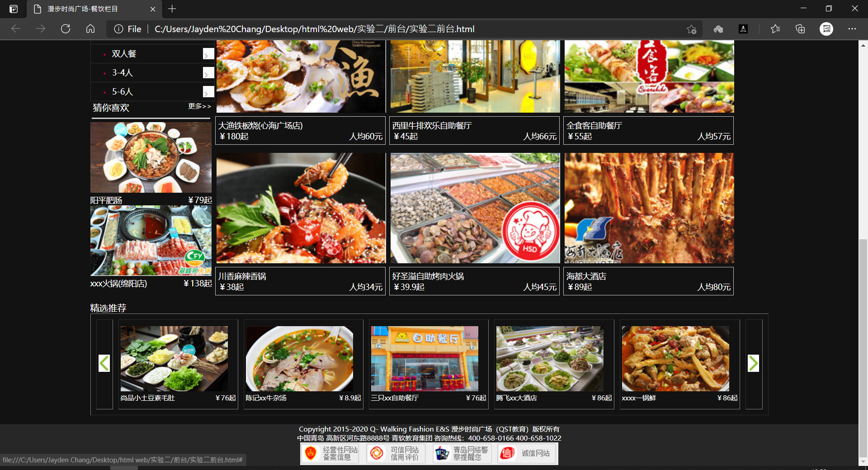Viewport: 868px width, 470px height.
Task: Open 西里牛排欢乐自助餐厅 photo
Action: pyautogui.click(x=475, y=76)
